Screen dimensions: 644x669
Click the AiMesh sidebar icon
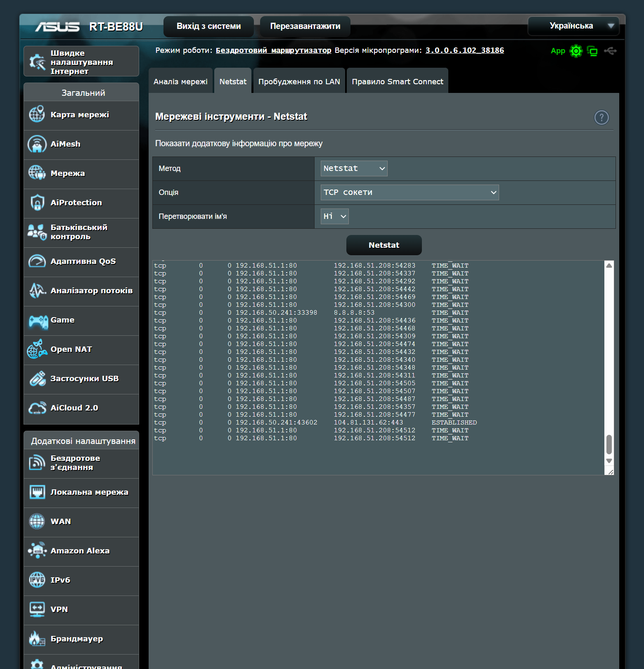pyautogui.click(x=37, y=144)
